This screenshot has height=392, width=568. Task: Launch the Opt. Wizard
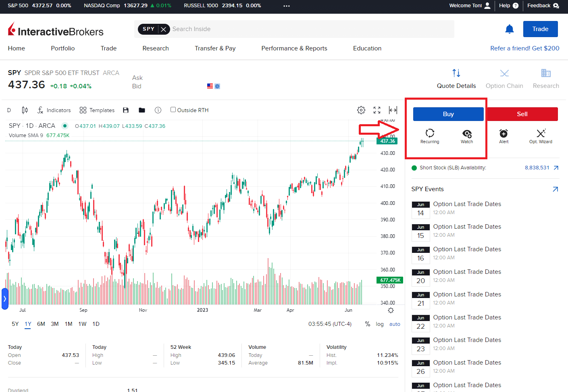[x=541, y=136]
